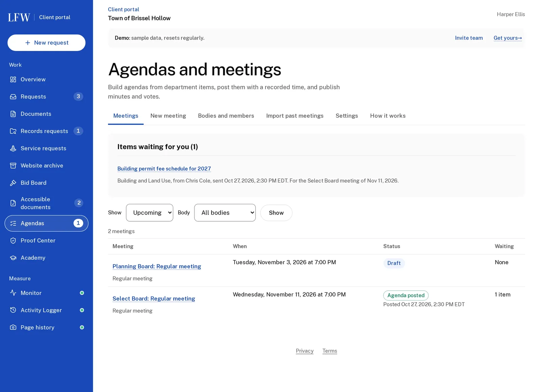Open the Show Upcoming dropdown
The width and height of the screenshot is (540, 392).
coord(150,213)
